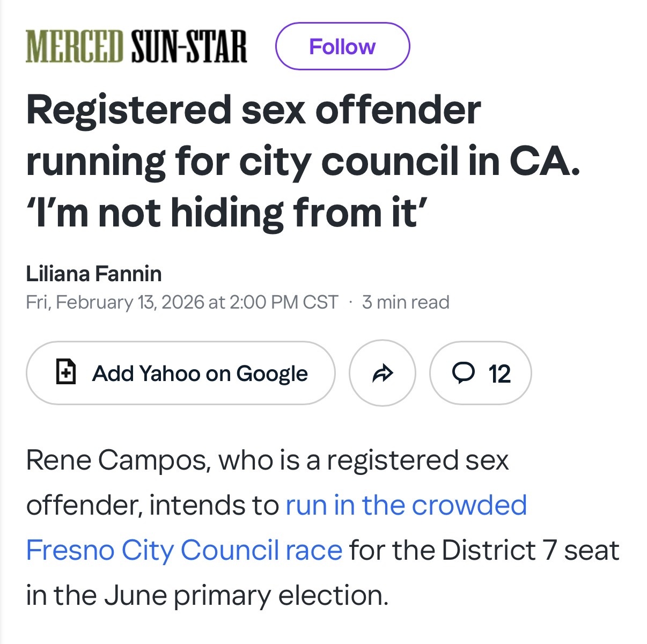The width and height of the screenshot is (647, 644).
Task: Click the black SUN-STAR word in logo
Action: point(188,47)
